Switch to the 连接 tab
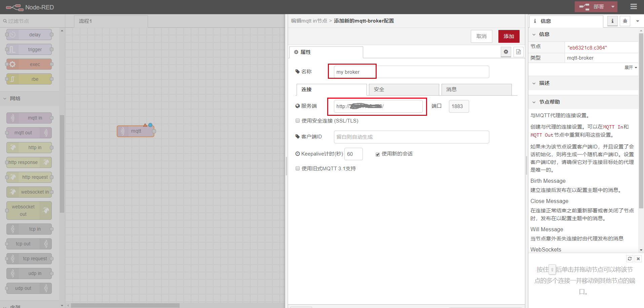The image size is (644, 308). [x=332, y=90]
